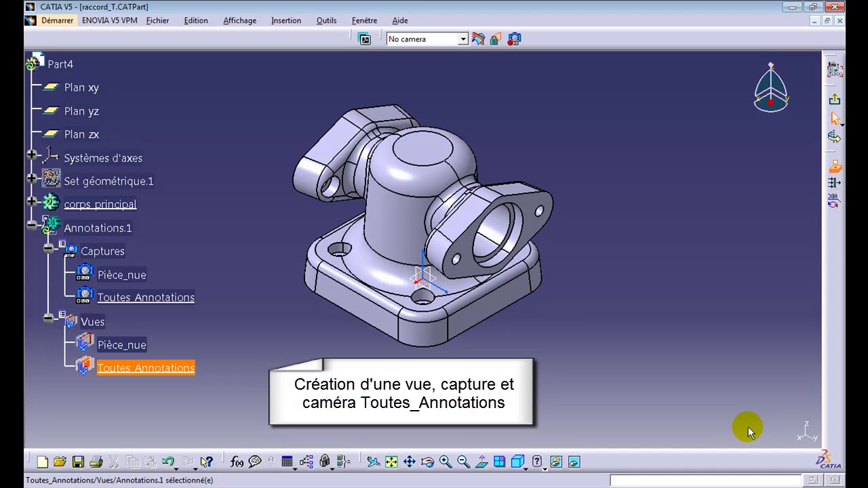The image size is (868, 488).
Task: Select the Rotate view tool
Action: [427, 462]
